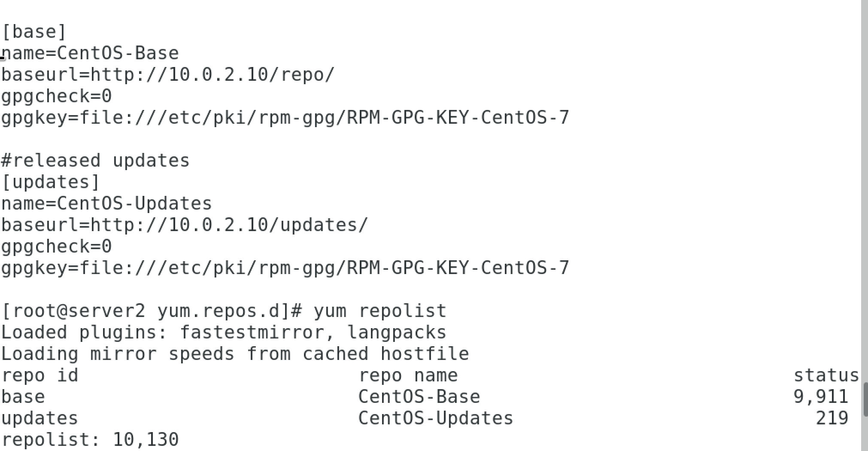Image resolution: width=868 pixels, height=451 pixels.
Task: Click the #released updates comment
Action: (x=95, y=161)
